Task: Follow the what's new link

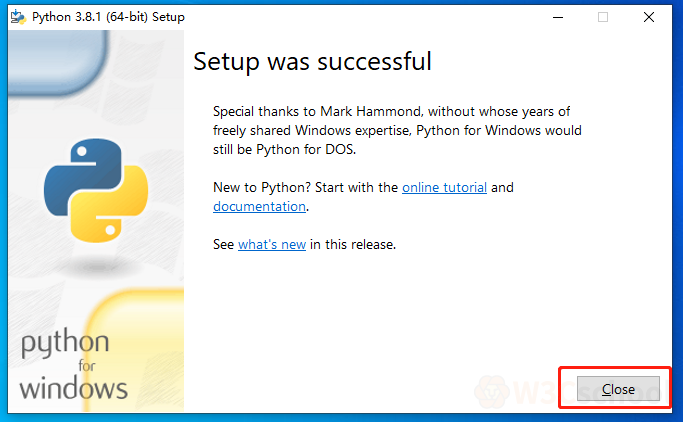Action: 271,244
